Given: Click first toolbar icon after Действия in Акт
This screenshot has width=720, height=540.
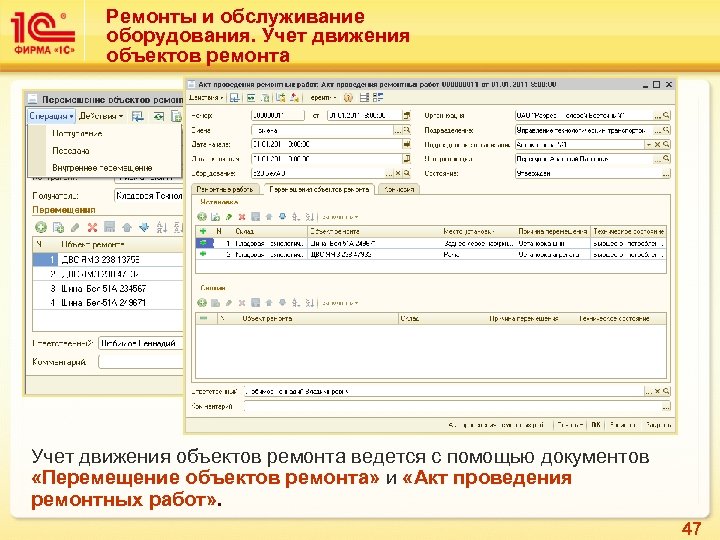Looking at the screenshot, I should point(235,98).
